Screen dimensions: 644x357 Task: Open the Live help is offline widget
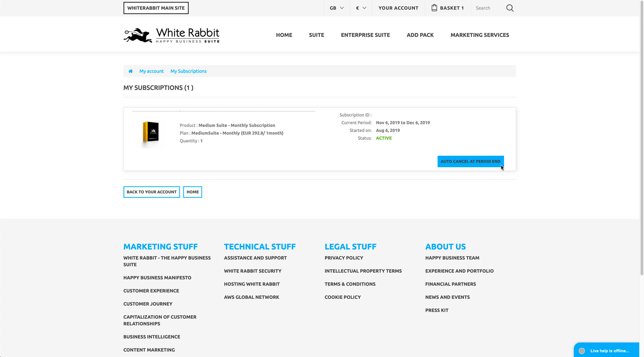pyautogui.click(x=607, y=350)
